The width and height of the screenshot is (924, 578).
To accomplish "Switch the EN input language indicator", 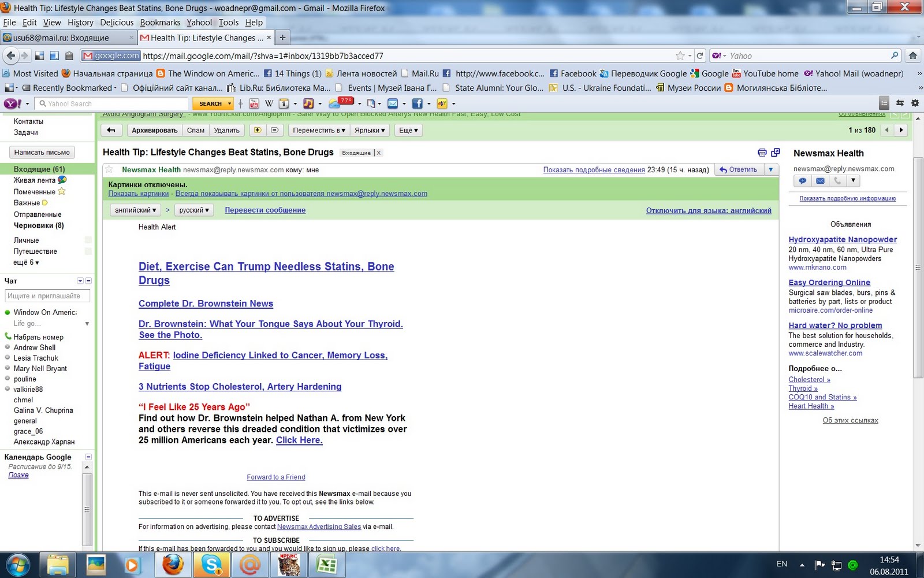I will point(782,564).
